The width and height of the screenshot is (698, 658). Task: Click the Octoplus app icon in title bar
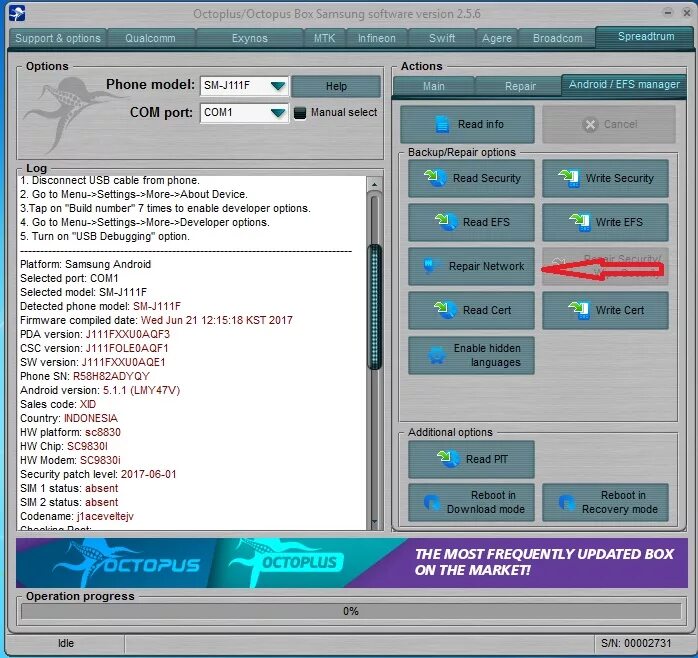tap(17, 13)
